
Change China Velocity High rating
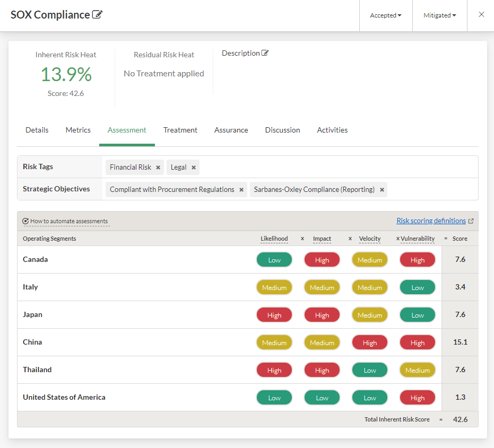(370, 342)
